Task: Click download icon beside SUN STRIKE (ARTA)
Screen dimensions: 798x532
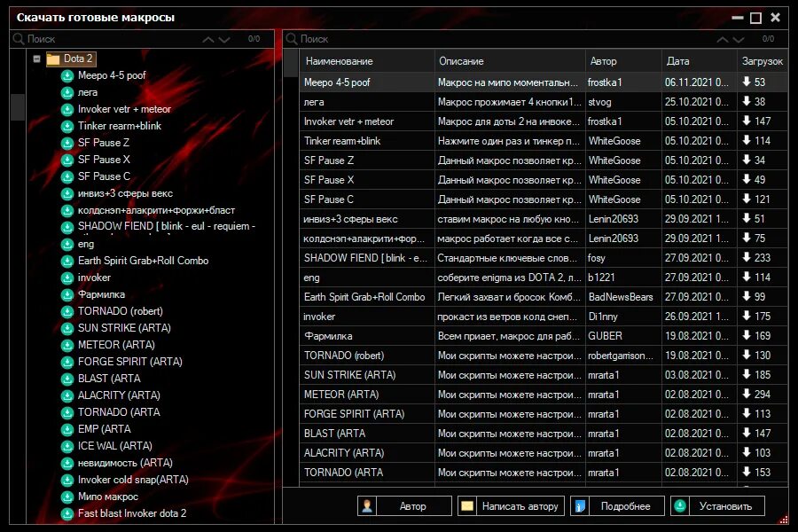Action: pos(67,328)
